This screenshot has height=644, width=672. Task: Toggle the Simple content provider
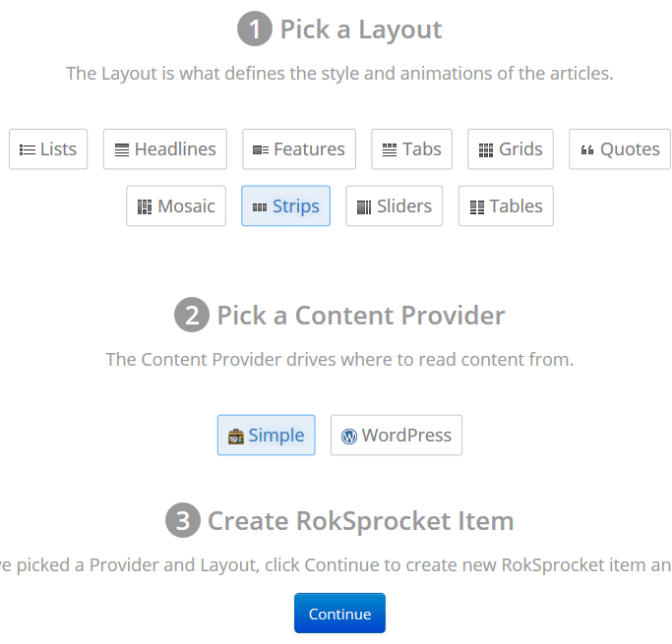[x=266, y=435]
